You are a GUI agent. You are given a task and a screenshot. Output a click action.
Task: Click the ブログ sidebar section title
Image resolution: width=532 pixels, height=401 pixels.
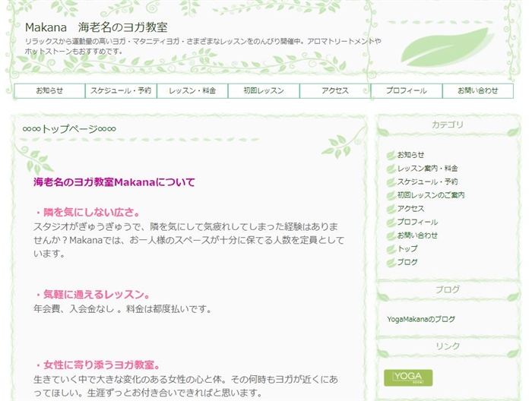click(x=448, y=289)
